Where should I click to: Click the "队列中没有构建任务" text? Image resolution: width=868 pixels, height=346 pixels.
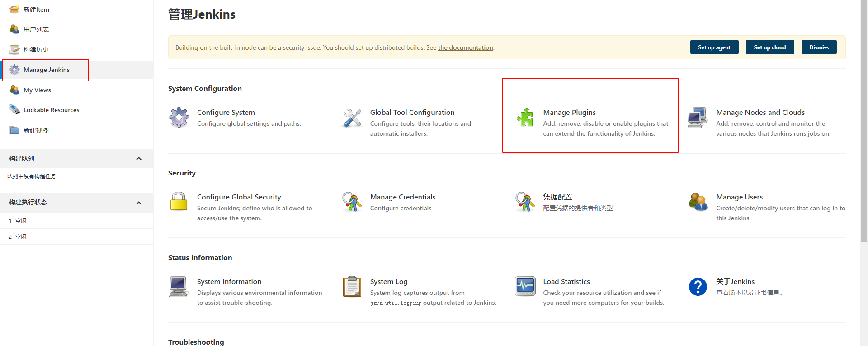click(32, 176)
